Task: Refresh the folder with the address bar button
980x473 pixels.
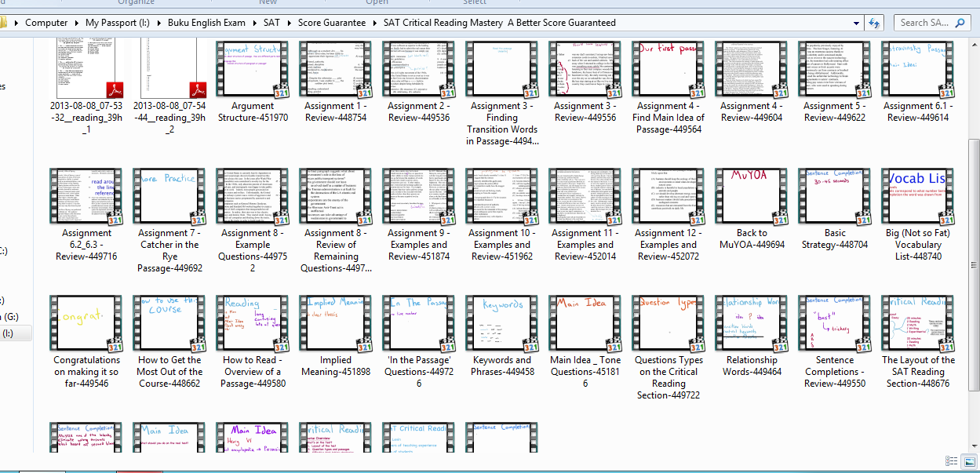Action: [x=875, y=23]
